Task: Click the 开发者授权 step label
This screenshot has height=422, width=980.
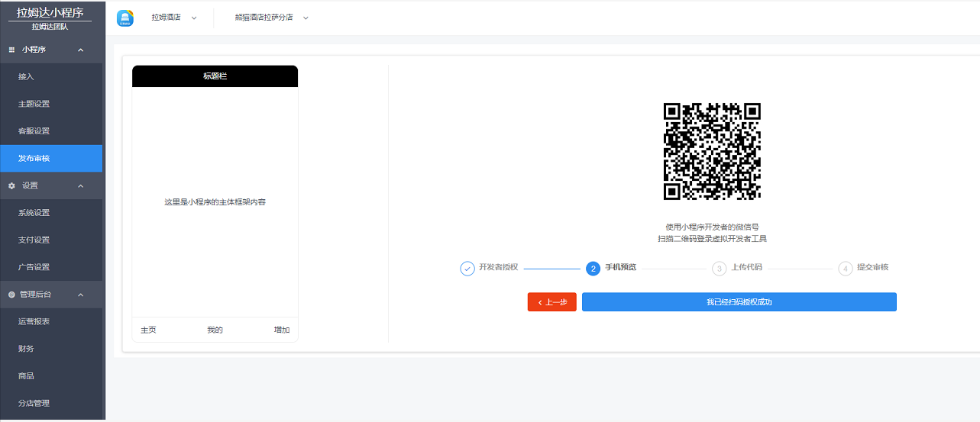Action: [x=499, y=268]
